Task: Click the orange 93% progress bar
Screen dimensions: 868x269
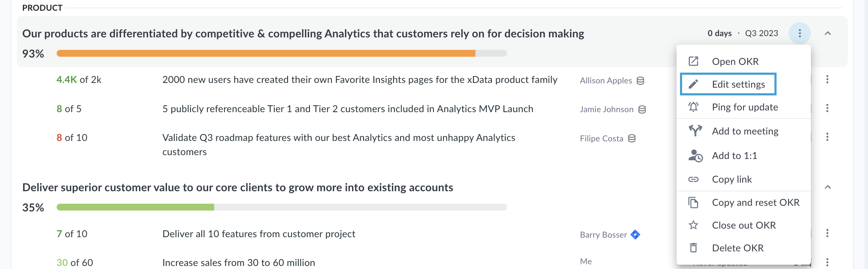Action: [266, 53]
